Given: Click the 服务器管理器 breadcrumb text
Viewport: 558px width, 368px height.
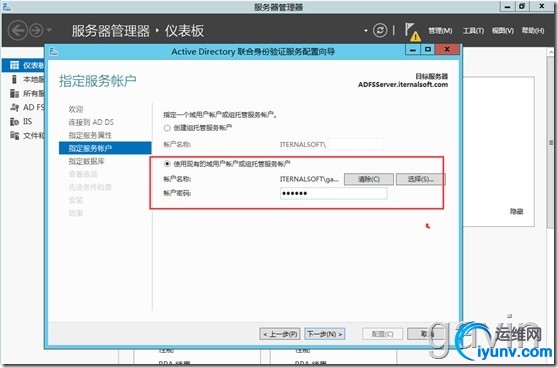Looking at the screenshot, I should [x=110, y=31].
